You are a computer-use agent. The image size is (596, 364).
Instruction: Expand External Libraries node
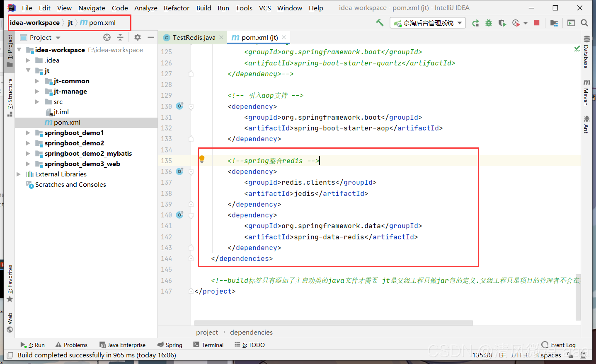pyautogui.click(x=19, y=174)
